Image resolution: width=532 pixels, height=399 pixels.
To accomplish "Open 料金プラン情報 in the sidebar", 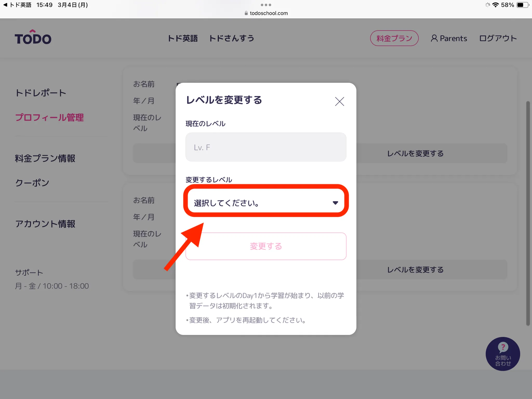I will 45,158.
